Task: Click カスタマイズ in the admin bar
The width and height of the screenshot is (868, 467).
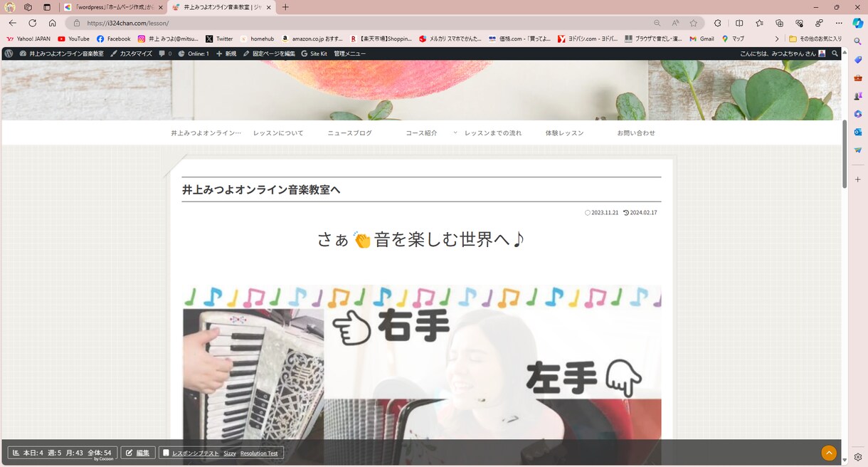Action: point(131,53)
